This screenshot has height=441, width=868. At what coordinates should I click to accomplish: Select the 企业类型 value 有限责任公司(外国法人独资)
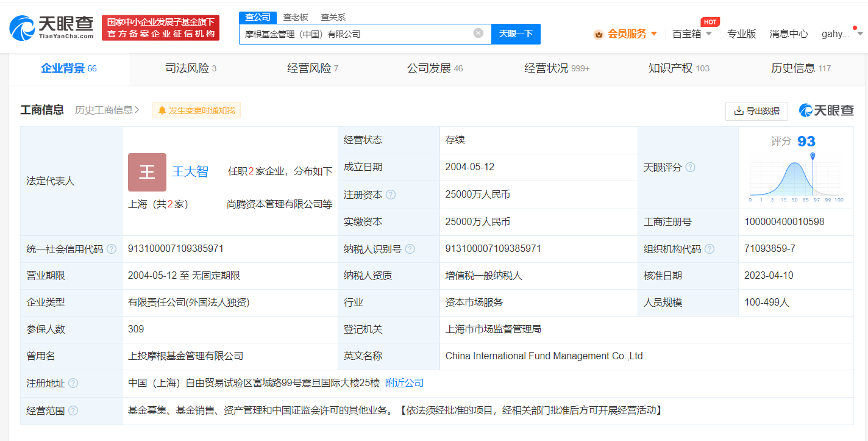[188, 303]
